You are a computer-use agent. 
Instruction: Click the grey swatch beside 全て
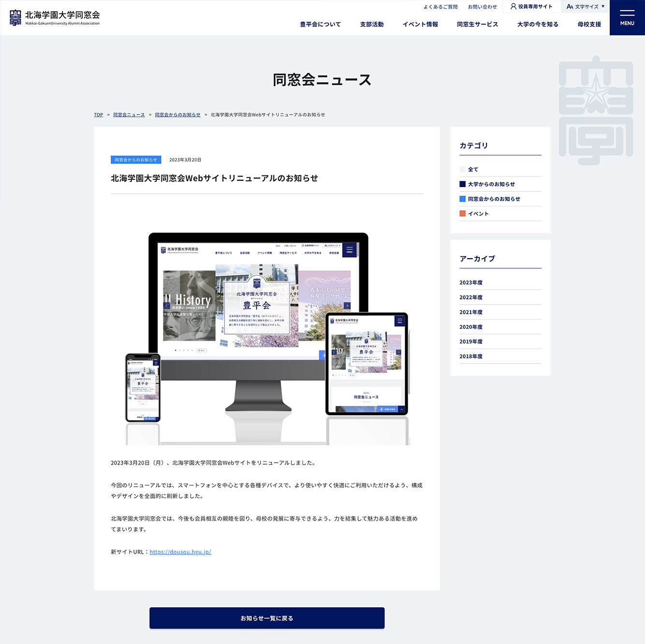(x=462, y=169)
